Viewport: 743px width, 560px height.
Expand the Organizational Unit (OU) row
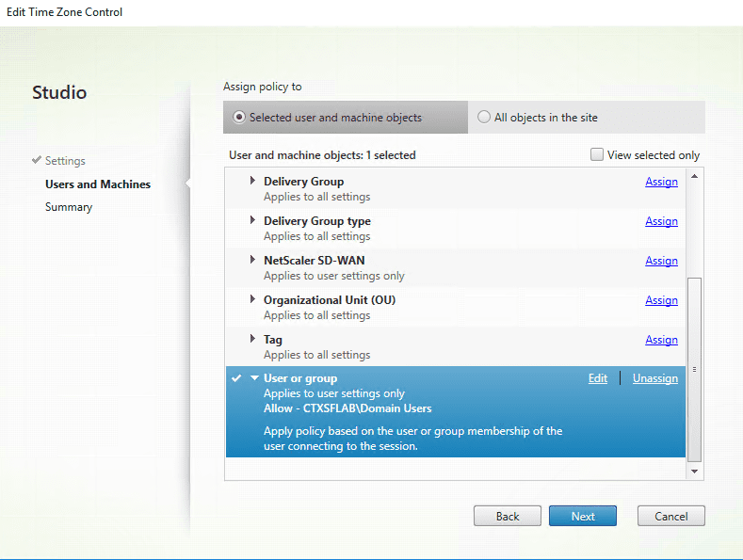tap(252, 299)
